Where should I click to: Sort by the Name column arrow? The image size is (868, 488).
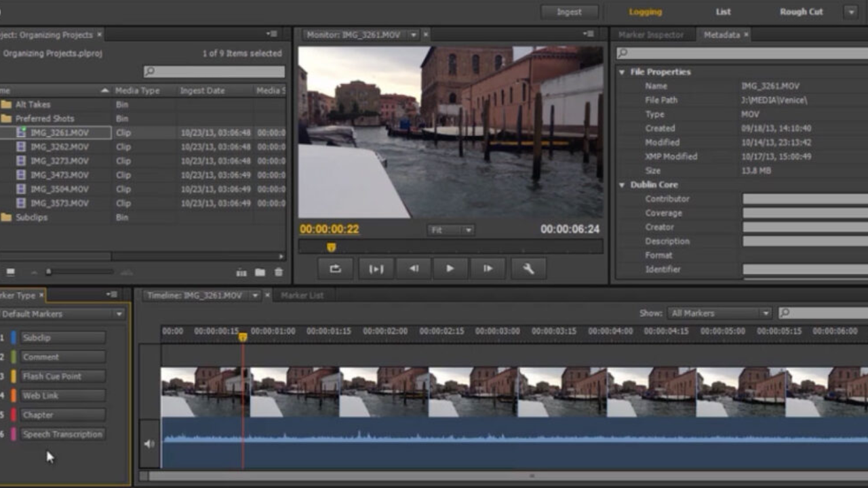click(x=104, y=91)
